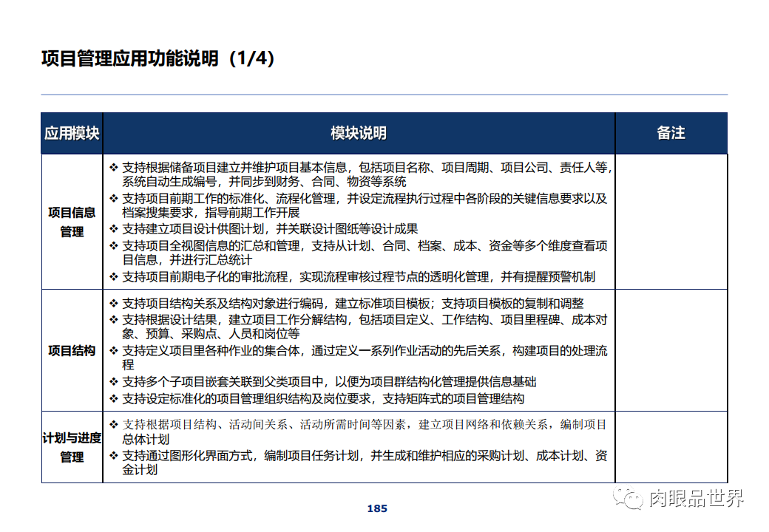Click the bullet before "支持根据项目结构、活动间关系"
The width and height of the screenshot is (769, 532).
click(112, 423)
